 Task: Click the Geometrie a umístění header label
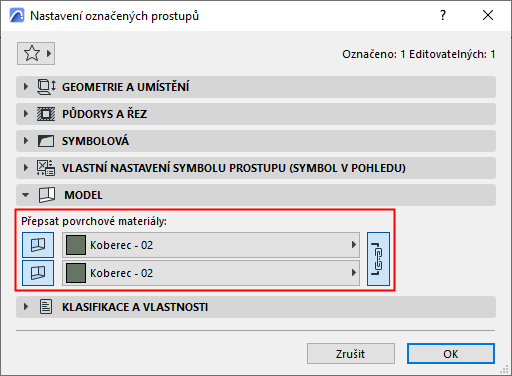click(125, 87)
